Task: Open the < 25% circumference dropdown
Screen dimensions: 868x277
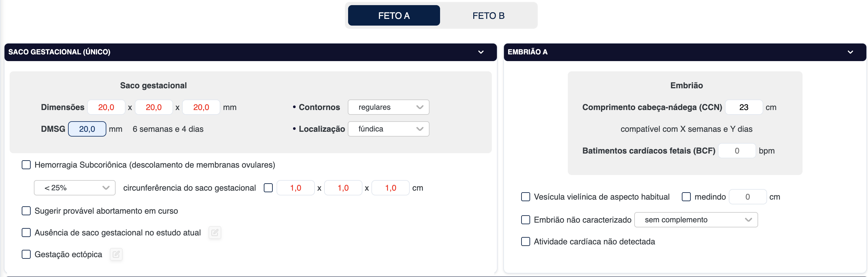Action: 74,188
